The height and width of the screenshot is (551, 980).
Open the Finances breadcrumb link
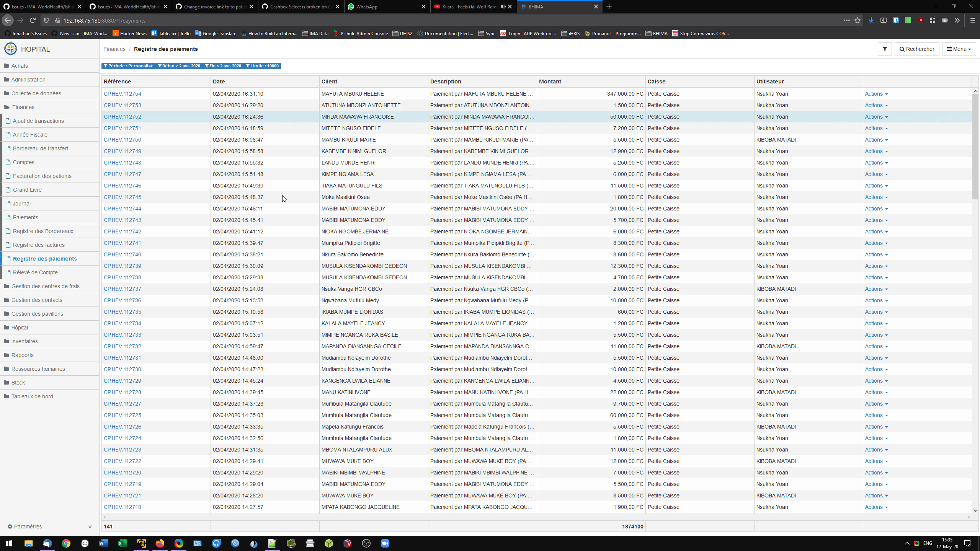coord(114,49)
